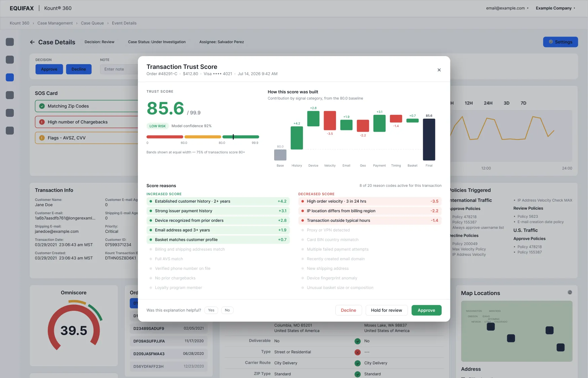Open the Map Locations gear settings icon
This screenshot has height=378, width=588.
tap(570, 292)
